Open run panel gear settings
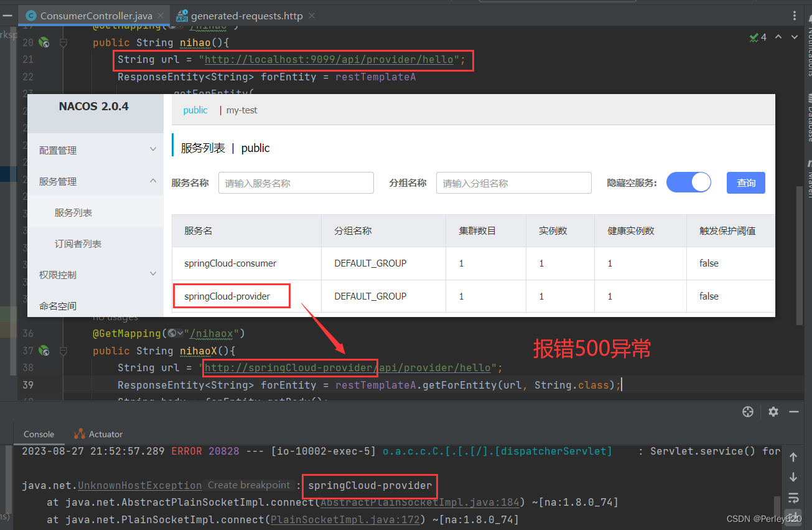Screen dimensions: 812x530 tap(773, 412)
